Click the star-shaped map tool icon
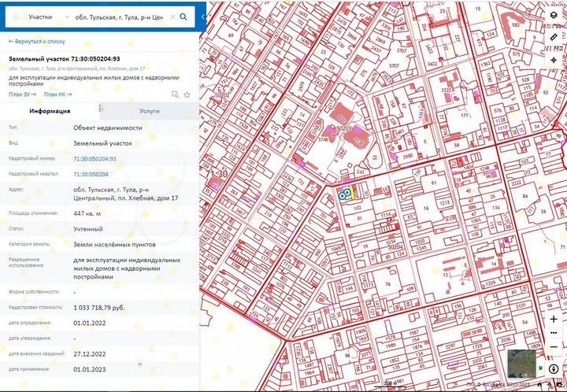567x392 pixels. pyautogui.click(x=554, y=59)
